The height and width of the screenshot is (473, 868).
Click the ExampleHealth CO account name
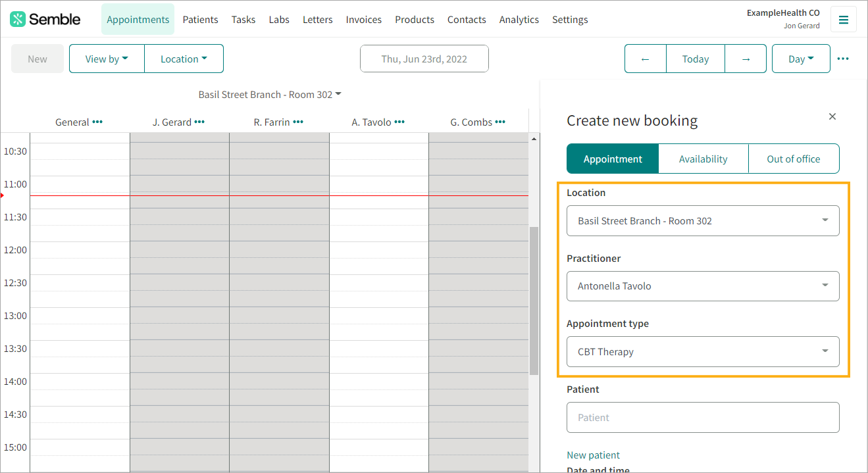tap(783, 12)
